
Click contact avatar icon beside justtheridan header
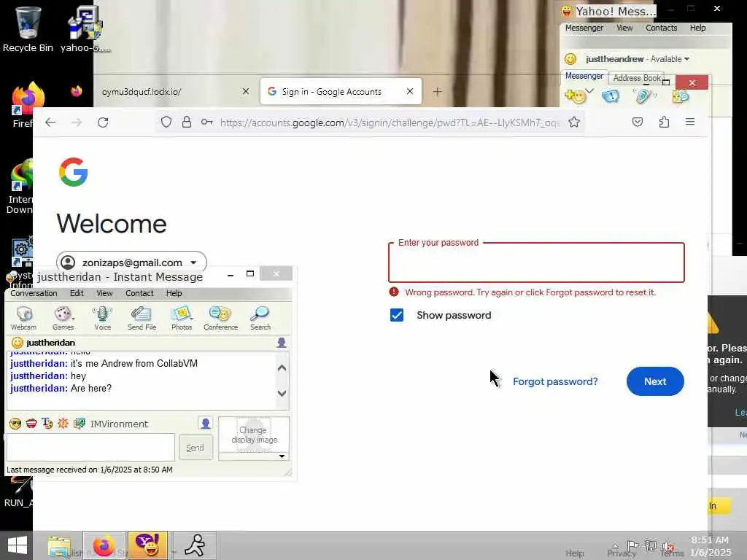[282, 343]
